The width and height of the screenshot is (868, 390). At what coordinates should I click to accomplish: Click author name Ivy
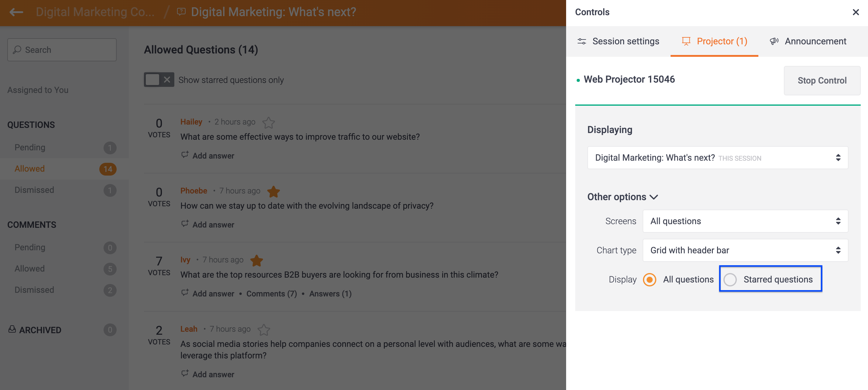point(185,260)
